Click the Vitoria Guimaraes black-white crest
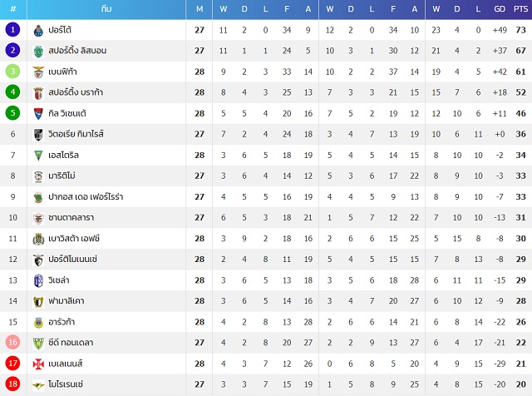532x396 pixels. point(38,135)
